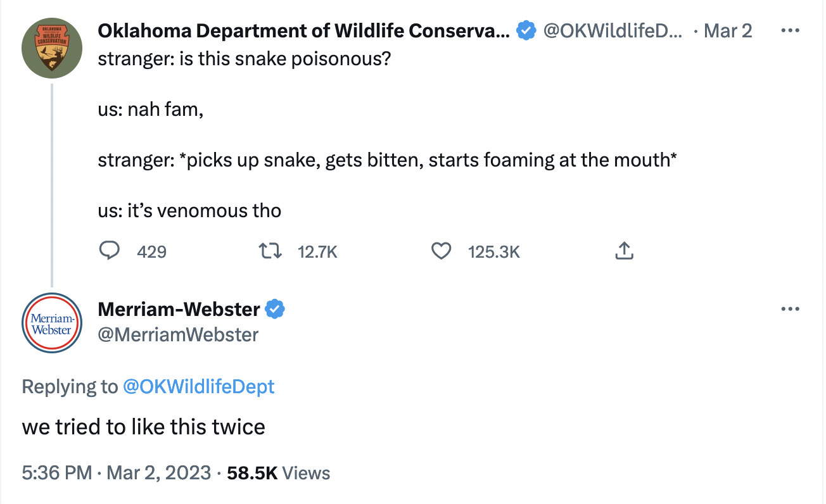Image resolution: width=826 pixels, height=504 pixels.
Task: View the 58.5K Views analytics
Action: 278,473
